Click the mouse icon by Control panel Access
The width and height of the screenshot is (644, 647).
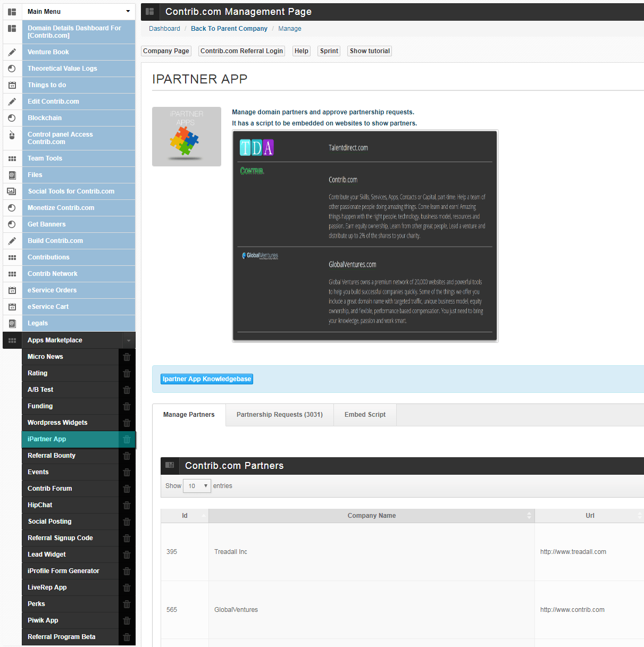coord(12,136)
